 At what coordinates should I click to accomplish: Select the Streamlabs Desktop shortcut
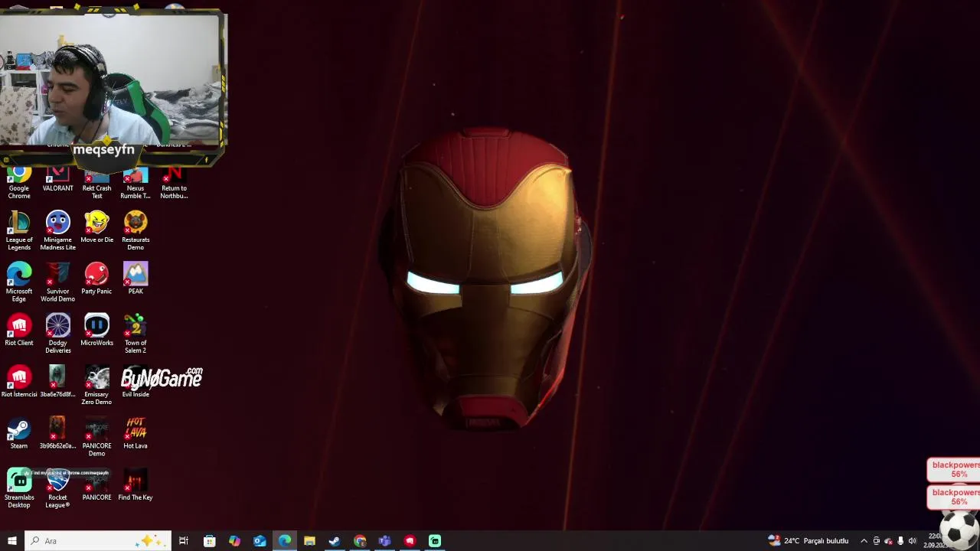(19, 487)
